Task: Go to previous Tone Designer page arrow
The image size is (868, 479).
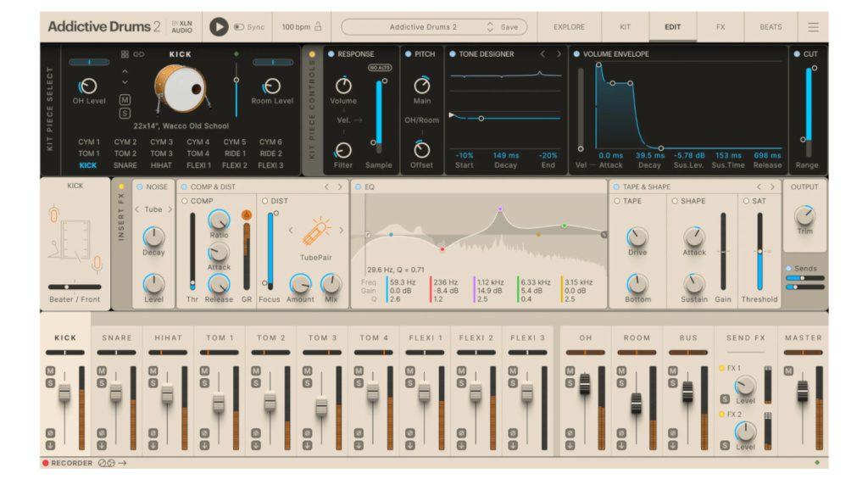Action: coord(542,53)
